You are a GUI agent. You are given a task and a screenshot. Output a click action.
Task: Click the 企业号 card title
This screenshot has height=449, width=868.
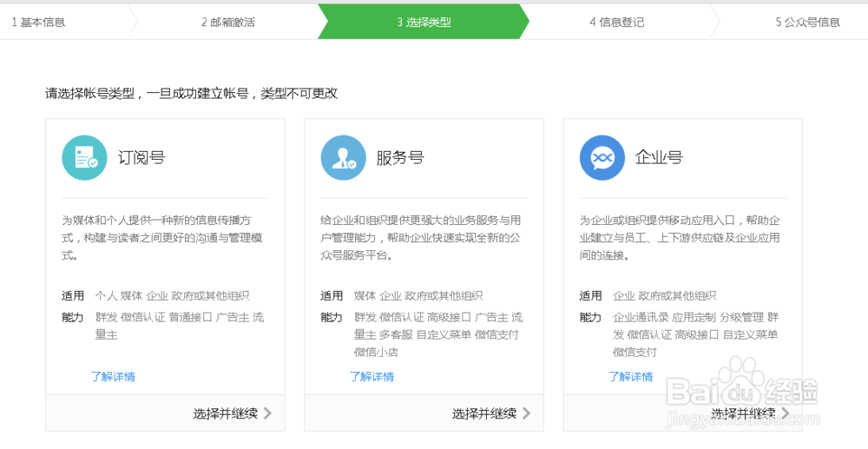click(x=659, y=158)
